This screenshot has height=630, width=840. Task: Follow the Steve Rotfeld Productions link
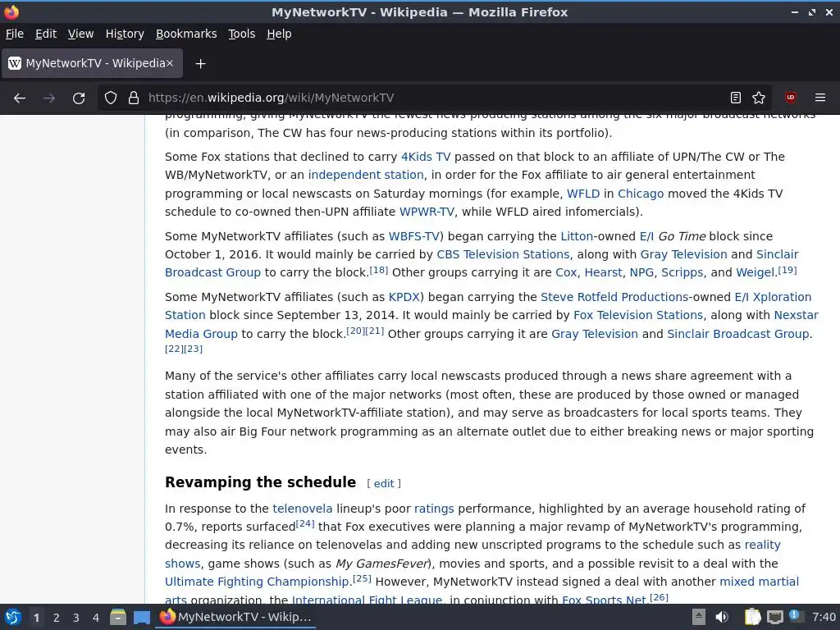click(x=614, y=297)
